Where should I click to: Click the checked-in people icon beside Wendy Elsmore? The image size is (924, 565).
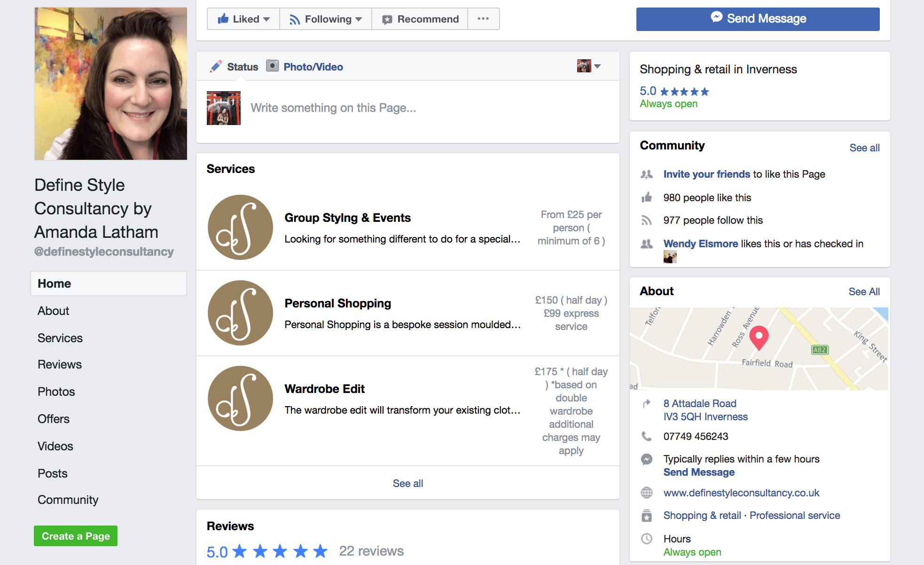pyautogui.click(x=647, y=244)
